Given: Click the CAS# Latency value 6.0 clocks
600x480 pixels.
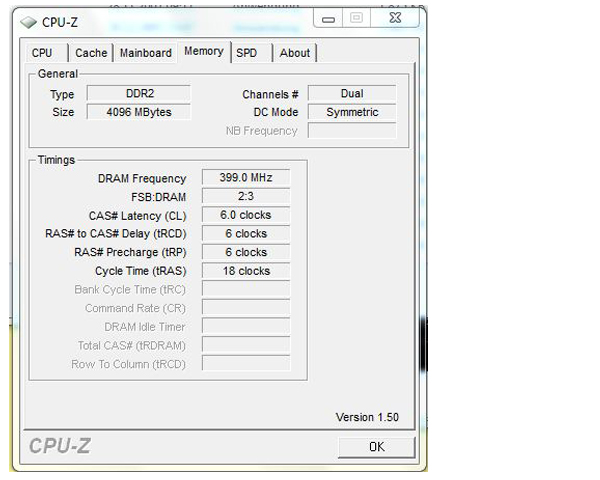Looking at the screenshot, I should [246, 215].
